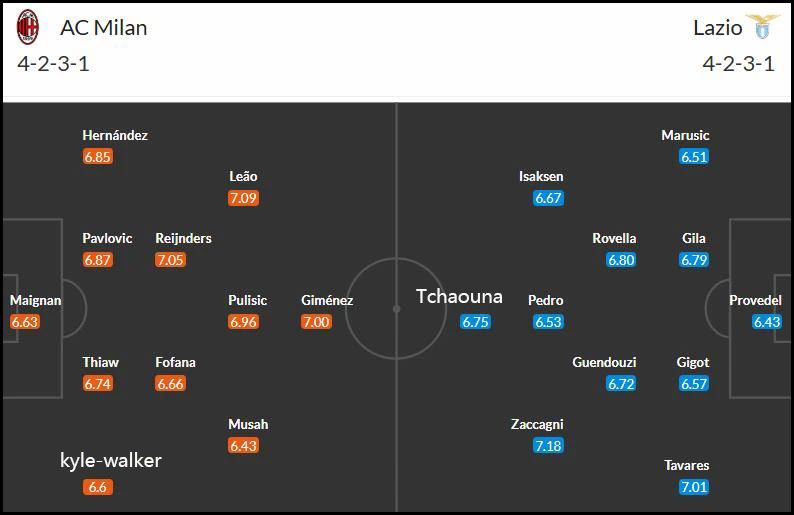Viewport: 794px width, 515px height.
Task: Click player name Marusic
Action: coord(685,135)
